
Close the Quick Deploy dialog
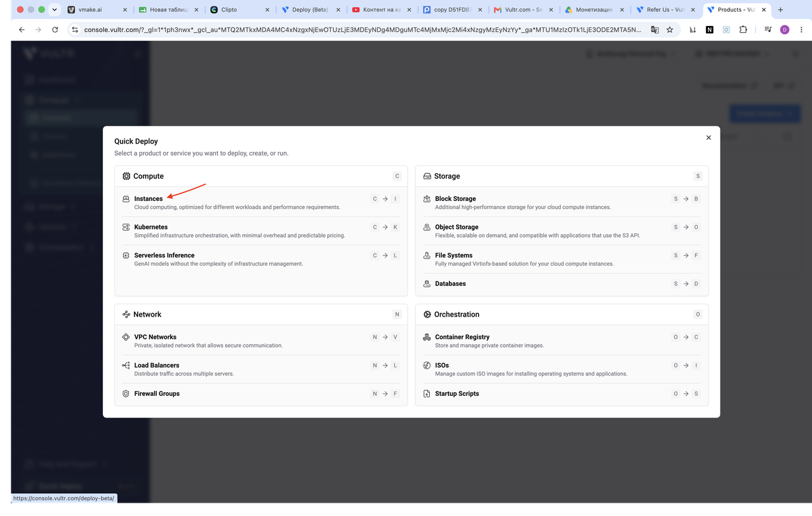pos(709,137)
